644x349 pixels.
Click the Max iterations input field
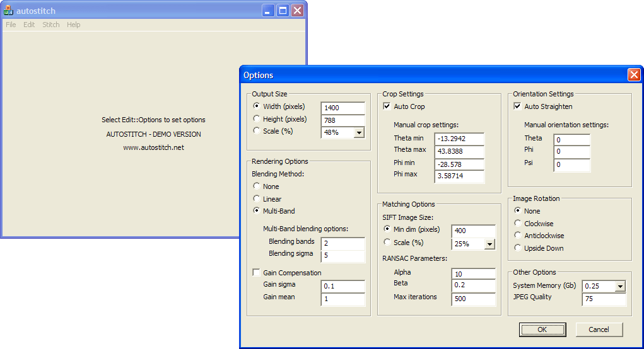(474, 299)
